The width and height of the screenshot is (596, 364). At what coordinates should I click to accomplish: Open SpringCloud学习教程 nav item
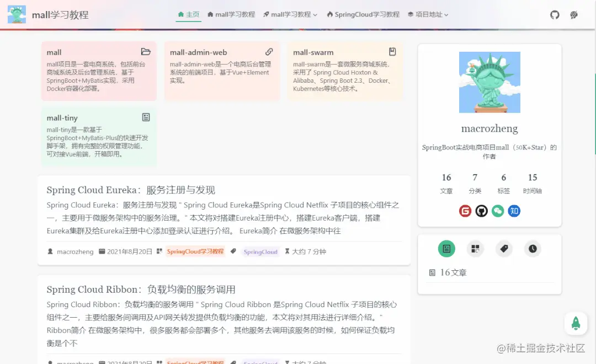click(x=363, y=14)
